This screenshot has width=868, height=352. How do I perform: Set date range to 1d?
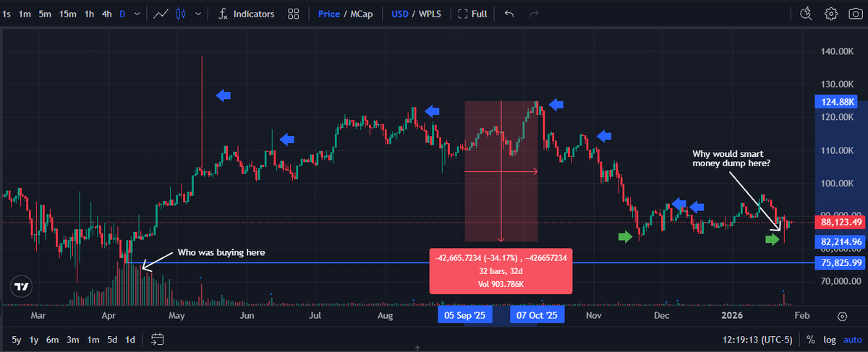[131, 339]
